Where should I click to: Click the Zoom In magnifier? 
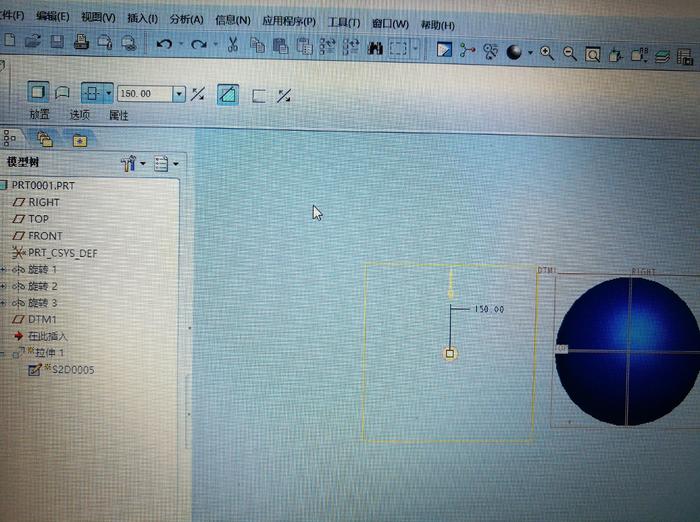pyautogui.click(x=547, y=53)
